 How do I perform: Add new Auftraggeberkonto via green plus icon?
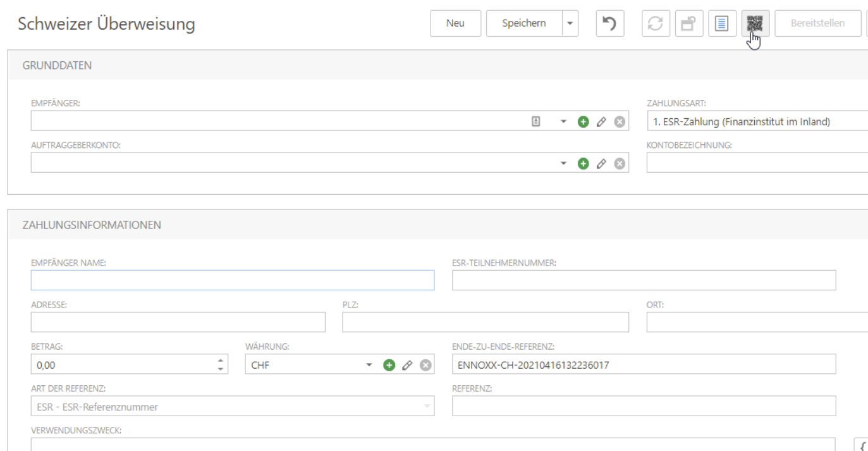[583, 163]
